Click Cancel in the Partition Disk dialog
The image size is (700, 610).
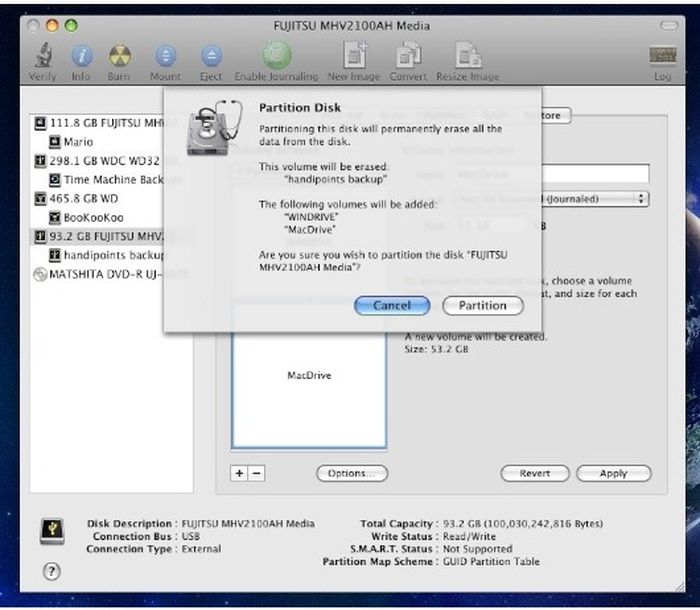pos(392,306)
